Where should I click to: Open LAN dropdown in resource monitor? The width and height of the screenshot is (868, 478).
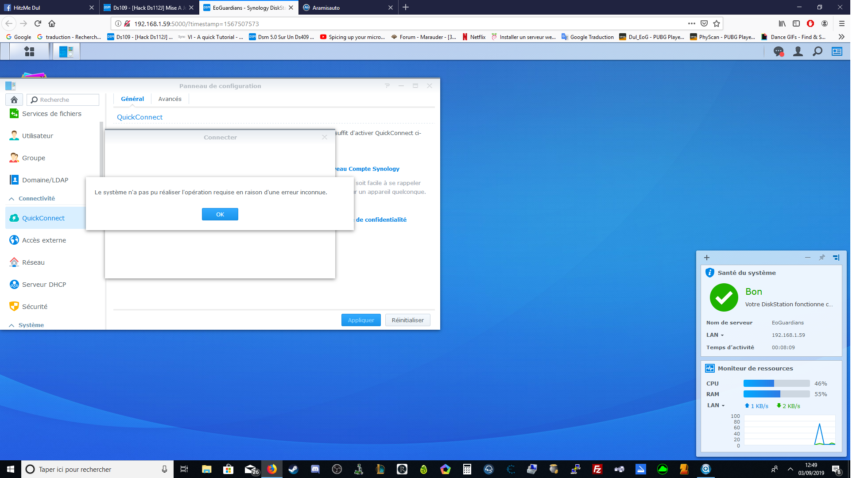pyautogui.click(x=716, y=405)
